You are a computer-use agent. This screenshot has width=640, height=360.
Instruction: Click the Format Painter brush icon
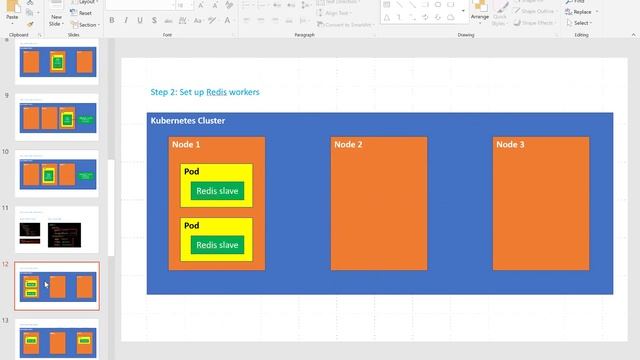point(30,24)
